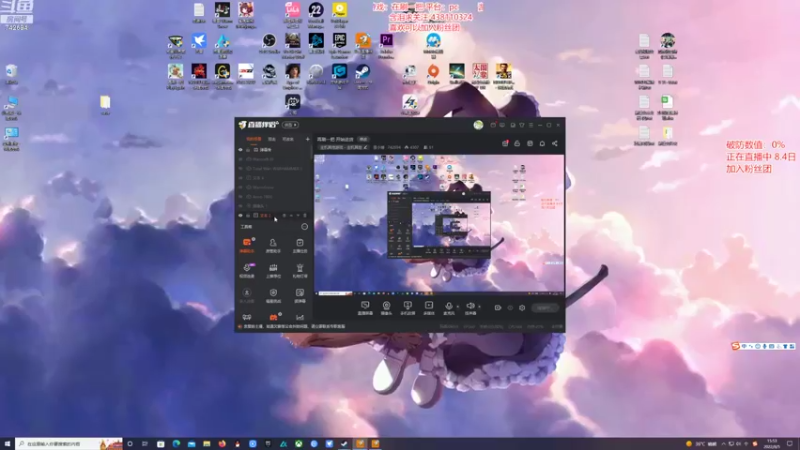
Task: Move the selected source up
Action: pos(291,216)
